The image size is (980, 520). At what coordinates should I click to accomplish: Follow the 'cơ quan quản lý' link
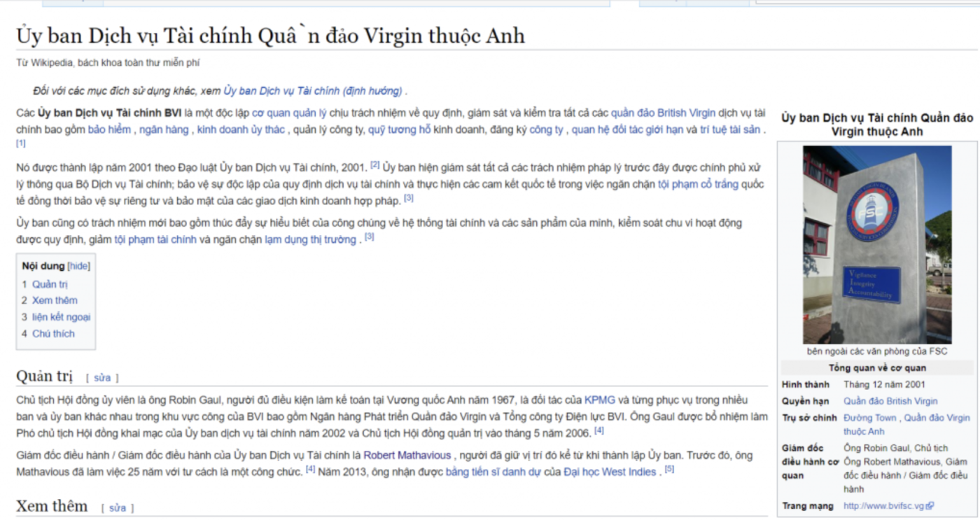point(289,113)
